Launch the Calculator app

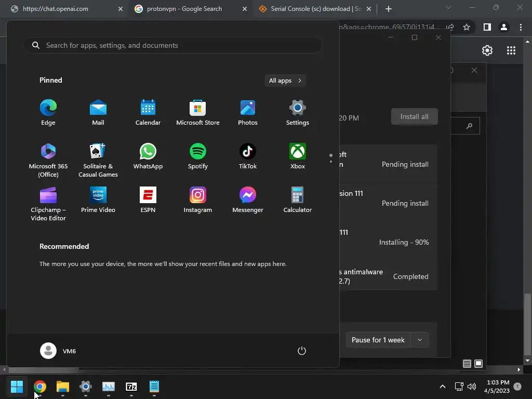(x=298, y=200)
